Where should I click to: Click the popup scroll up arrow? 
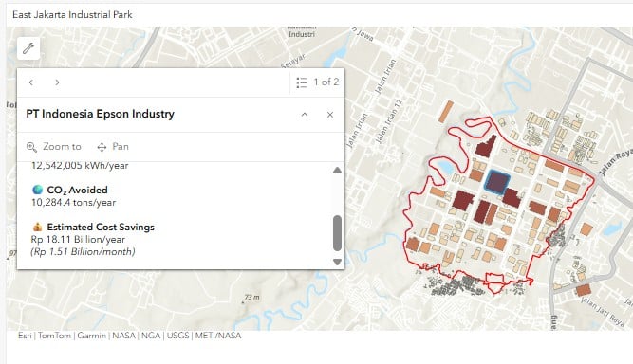tap(337, 170)
